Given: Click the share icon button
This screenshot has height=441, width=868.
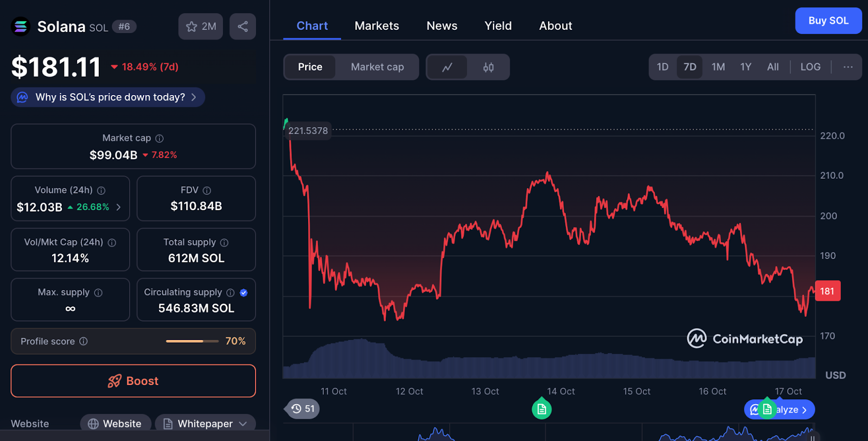Looking at the screenshot, I should click(x=242, y=27).
